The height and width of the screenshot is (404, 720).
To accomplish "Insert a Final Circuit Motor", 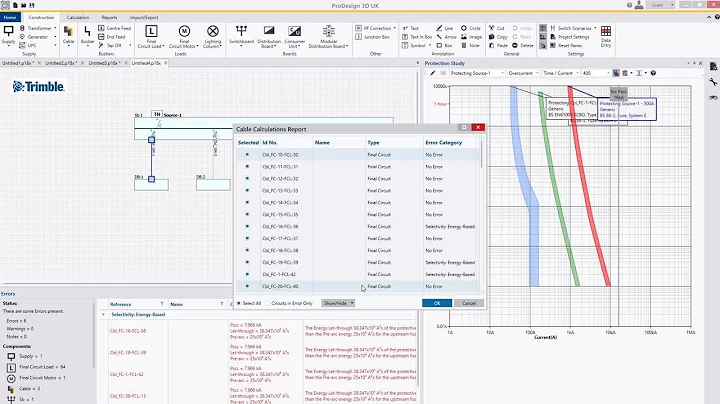I will pyautogui.click(x=184, y=37).
